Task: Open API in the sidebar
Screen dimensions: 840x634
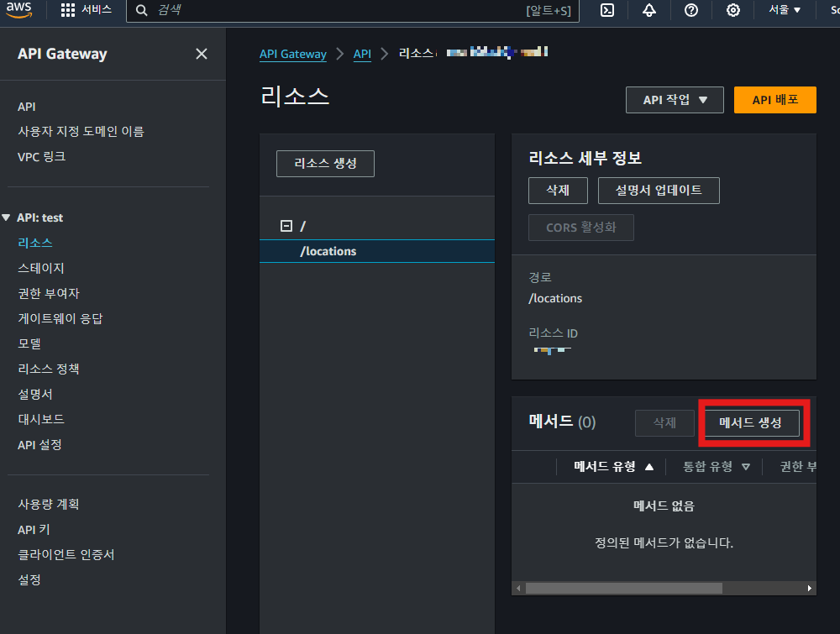Action: (x=27, y=107)
